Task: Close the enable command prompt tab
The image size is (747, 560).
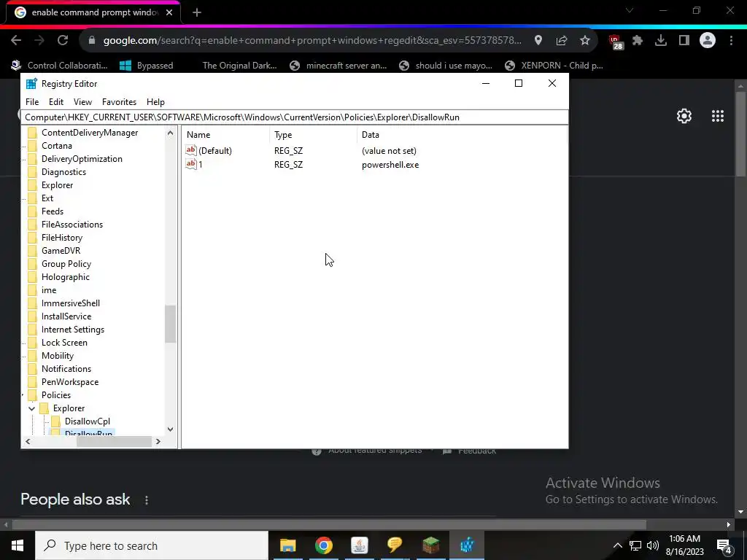Action: pyautogui.click(x=169, y=13)
